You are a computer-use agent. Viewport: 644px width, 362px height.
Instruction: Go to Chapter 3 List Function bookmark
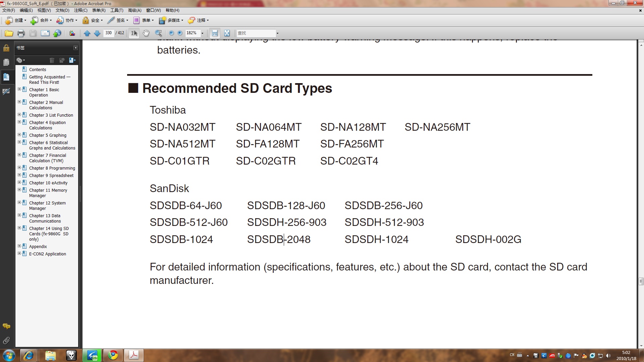(x=51, y=115)
